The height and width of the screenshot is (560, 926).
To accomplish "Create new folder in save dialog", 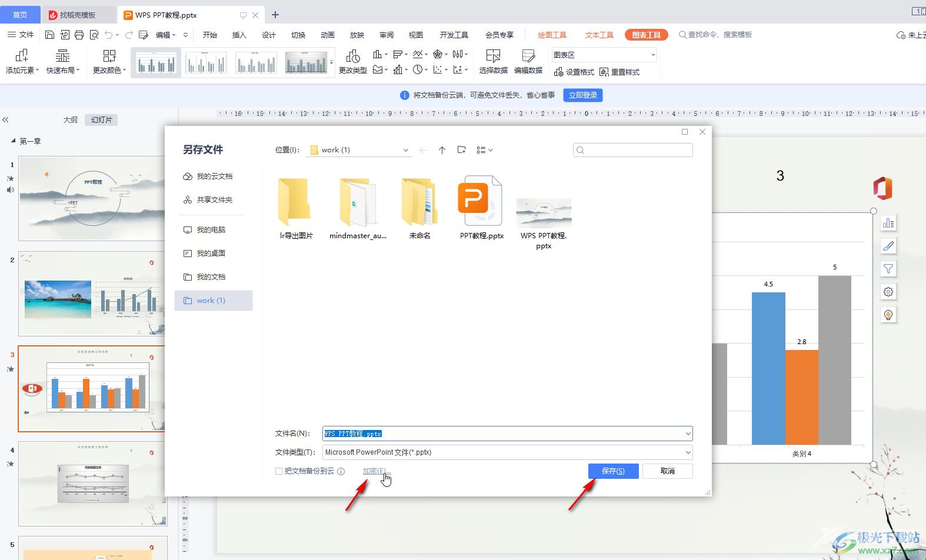I will (461, 150).
